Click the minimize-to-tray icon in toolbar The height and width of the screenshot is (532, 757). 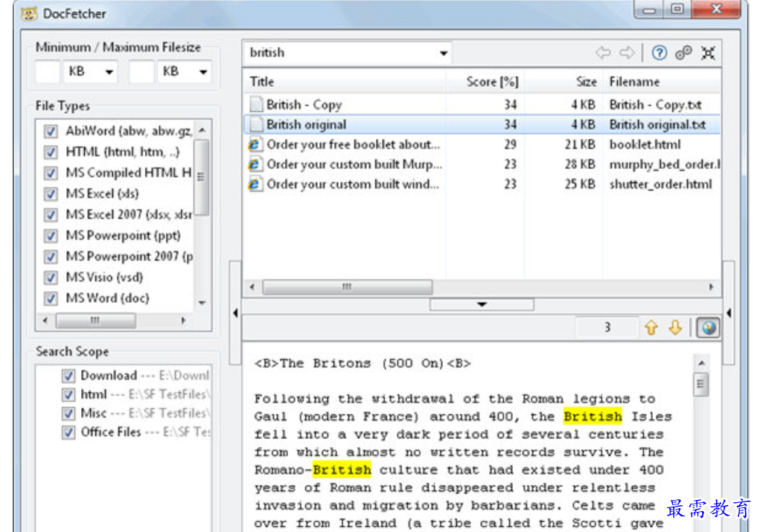coord(708,53)
